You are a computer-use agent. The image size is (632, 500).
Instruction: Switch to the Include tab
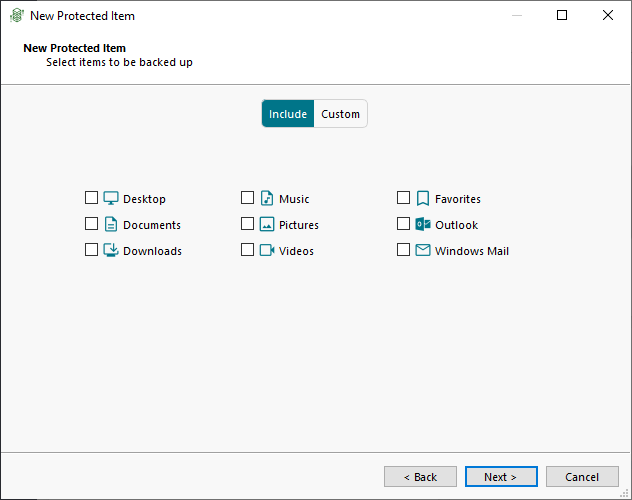[288, 114]
